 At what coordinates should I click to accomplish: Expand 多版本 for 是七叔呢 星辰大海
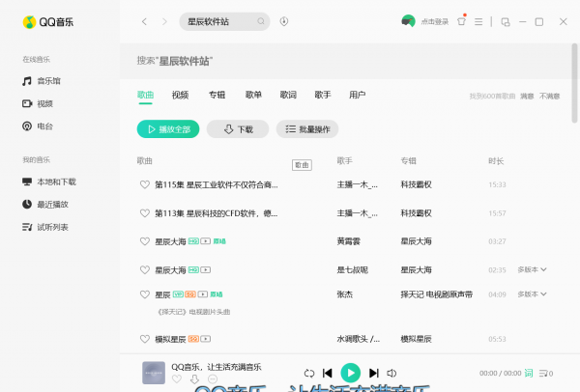(x=532, y=269)
